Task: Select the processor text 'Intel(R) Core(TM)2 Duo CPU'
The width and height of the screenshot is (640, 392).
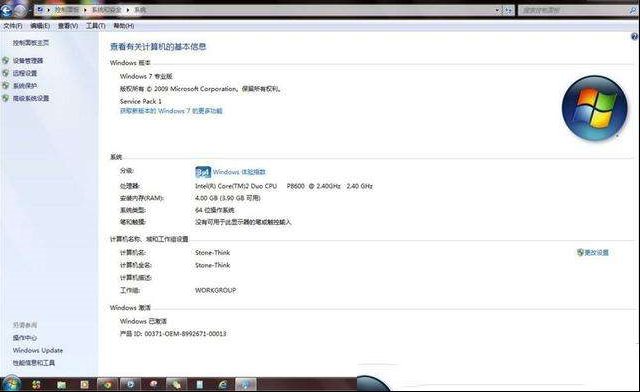Action: point(236,186)
